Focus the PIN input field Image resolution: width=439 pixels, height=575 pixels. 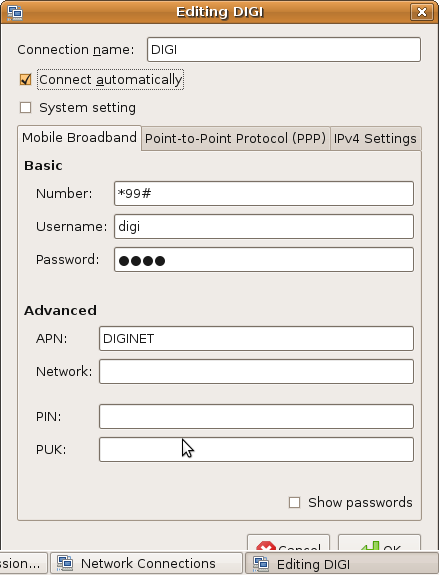(x=256, y=416)
